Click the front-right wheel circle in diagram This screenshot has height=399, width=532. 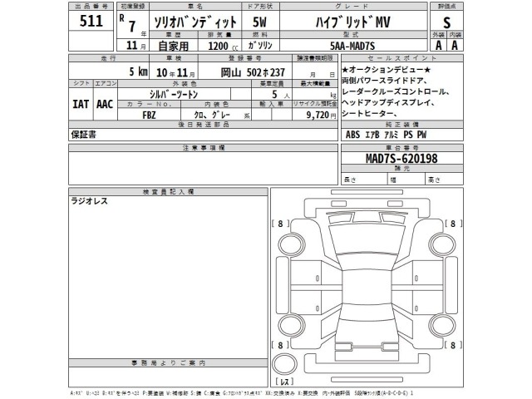tap(442, 245)
